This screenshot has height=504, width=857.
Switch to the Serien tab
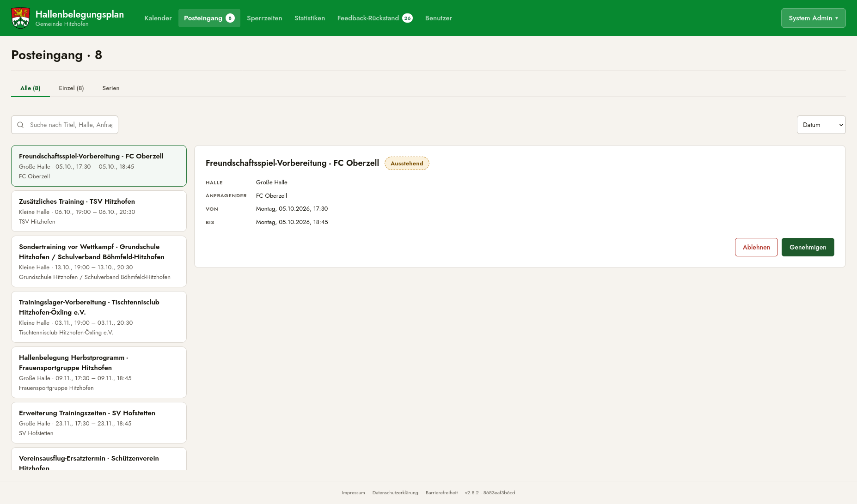pyautogui.click(x=111, y=88)
